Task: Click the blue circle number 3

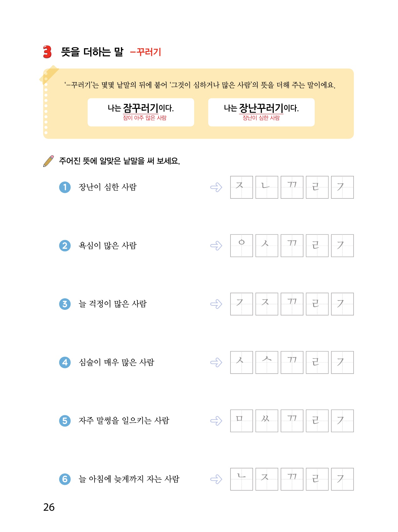Action: tap(65, 304)
